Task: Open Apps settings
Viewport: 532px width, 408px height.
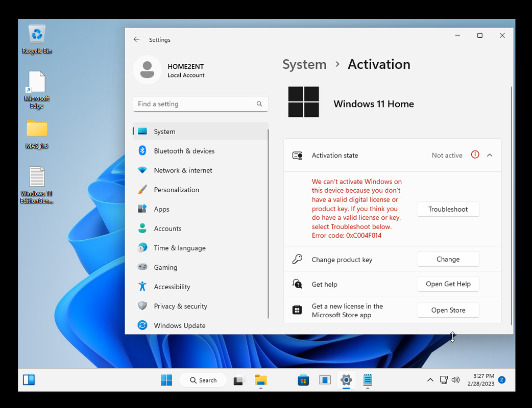Action: point(200,209)
